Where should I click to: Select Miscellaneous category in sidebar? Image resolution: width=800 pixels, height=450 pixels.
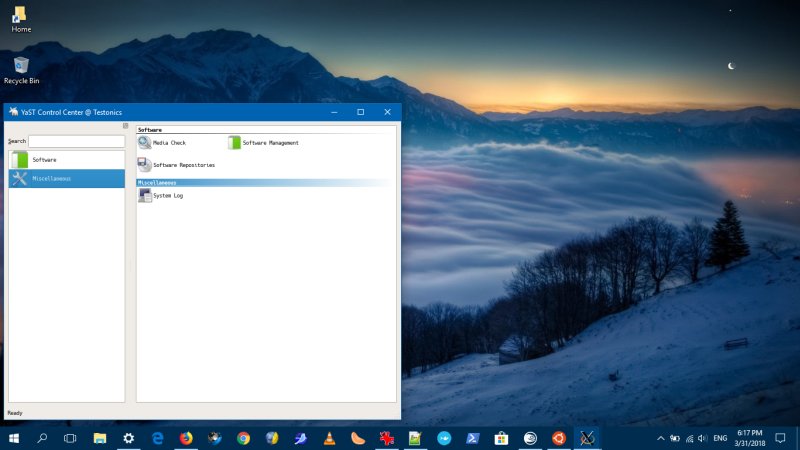point(66,179)
